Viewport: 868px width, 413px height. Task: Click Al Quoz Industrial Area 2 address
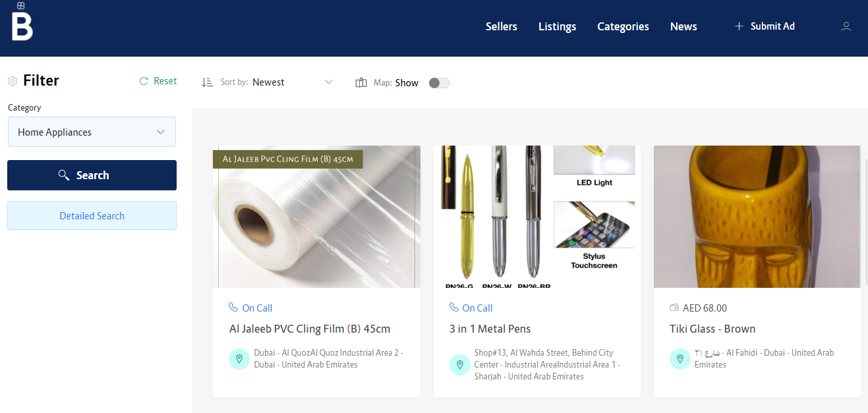pyautogui.click(x=329, y=358)
